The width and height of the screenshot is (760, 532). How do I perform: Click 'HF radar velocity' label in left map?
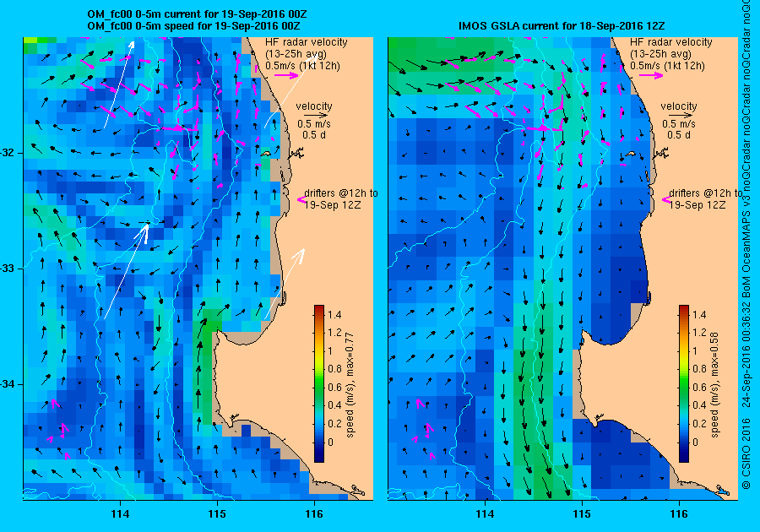click(307, 42)
